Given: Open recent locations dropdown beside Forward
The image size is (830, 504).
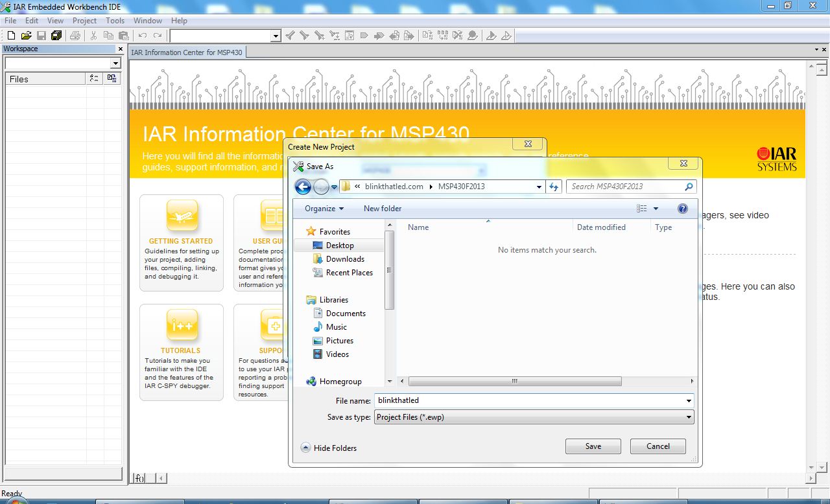Looking at the screenshot, I should 335,187.
